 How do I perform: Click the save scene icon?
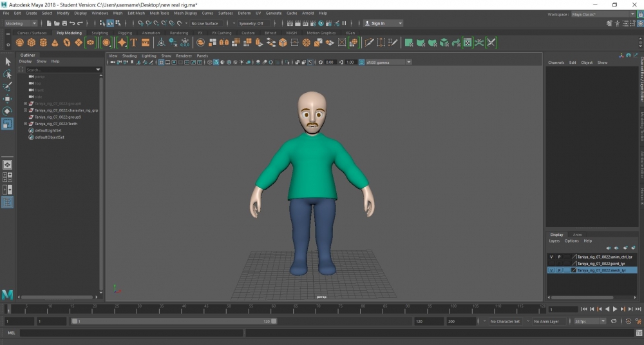(65, 23)
